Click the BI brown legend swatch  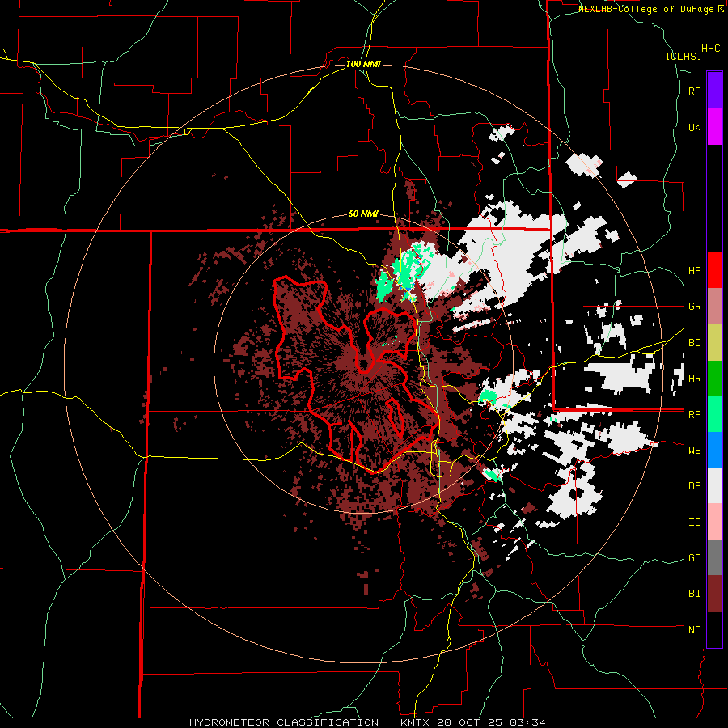pyautogui.click(x=714, y=594)
